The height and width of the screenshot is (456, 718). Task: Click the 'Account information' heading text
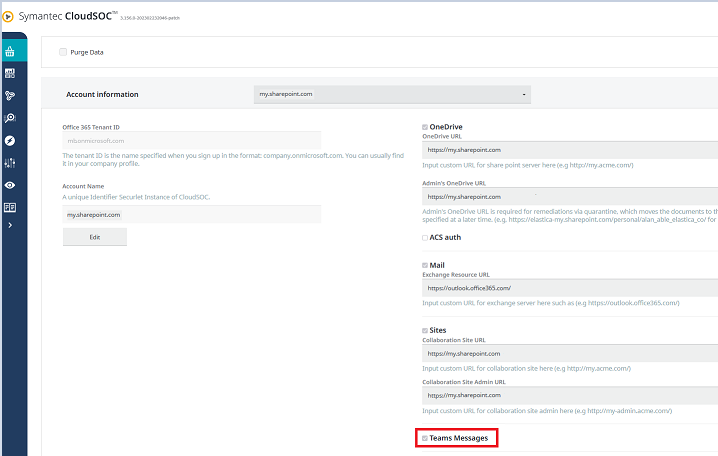[x=102, y=94]
